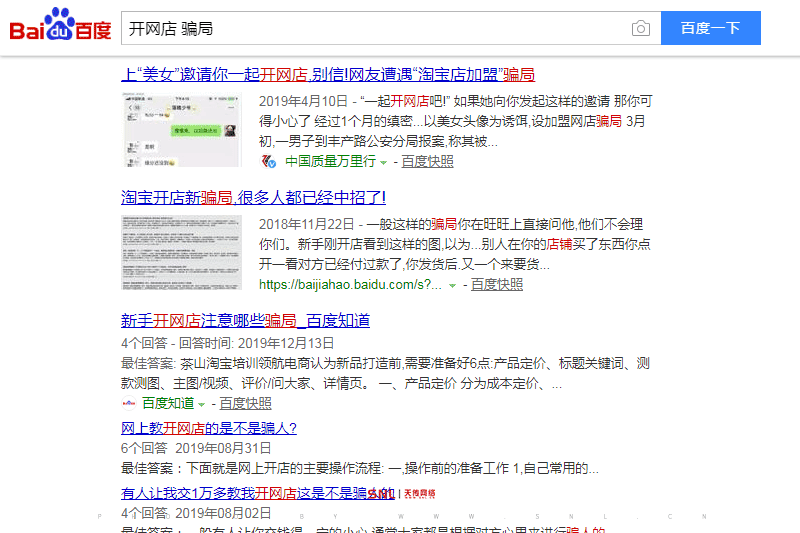Open result titled 上"美女"邀请你一起开网店
The width and height of the screenshot is (800, 533).
328,74
